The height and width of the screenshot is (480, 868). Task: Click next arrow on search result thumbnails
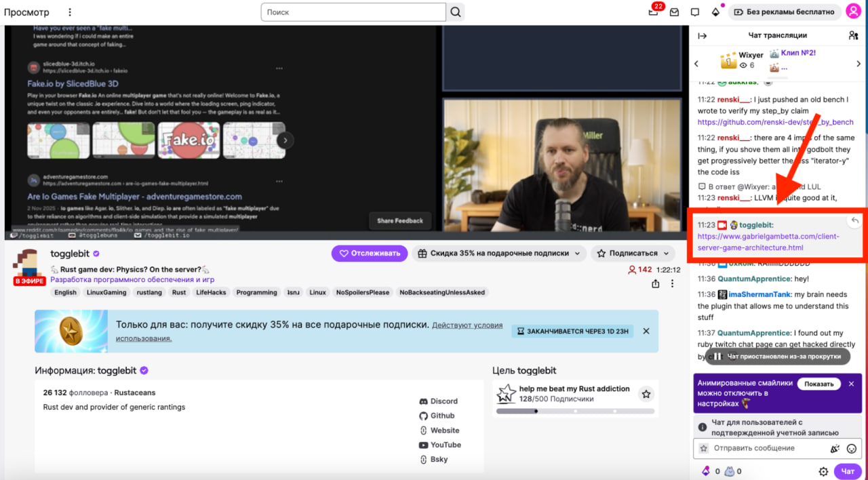[285, 140]
